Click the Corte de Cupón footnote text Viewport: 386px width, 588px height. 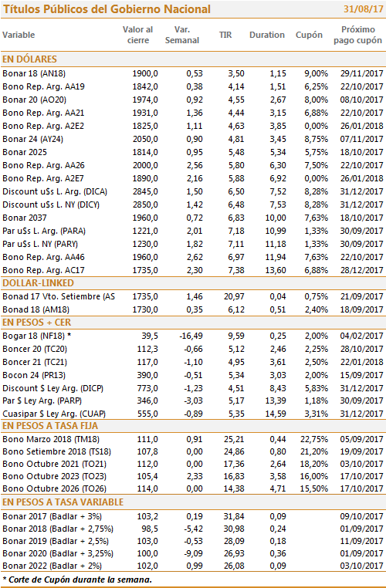77,580
